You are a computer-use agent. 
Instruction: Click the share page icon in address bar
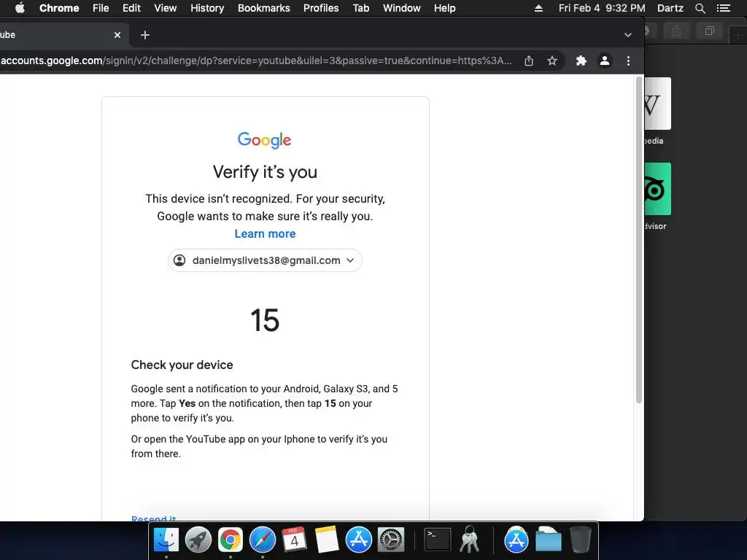529,61
